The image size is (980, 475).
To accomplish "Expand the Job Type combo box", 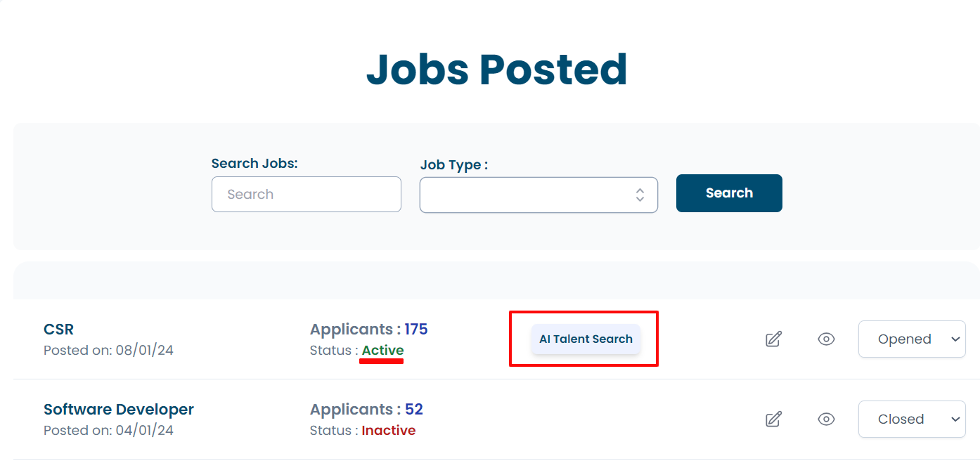I will pyautogui.click(x=539, y=195).
